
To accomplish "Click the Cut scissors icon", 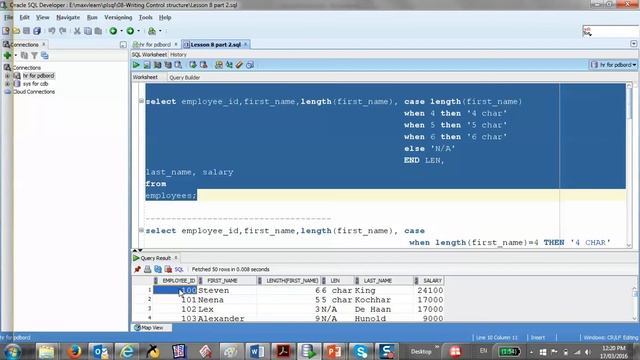I will click(x=77, y=31).
